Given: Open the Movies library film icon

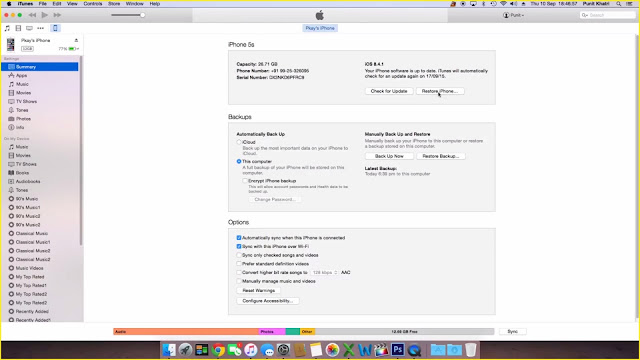Looking at the screenshot, I should 18,28.
